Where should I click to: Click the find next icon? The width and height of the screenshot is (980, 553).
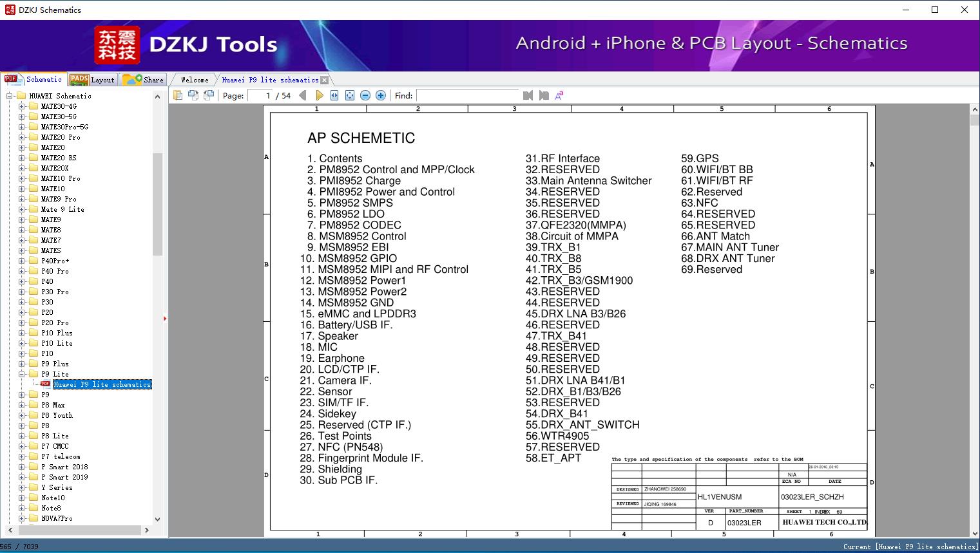click(x=544, y=95)
